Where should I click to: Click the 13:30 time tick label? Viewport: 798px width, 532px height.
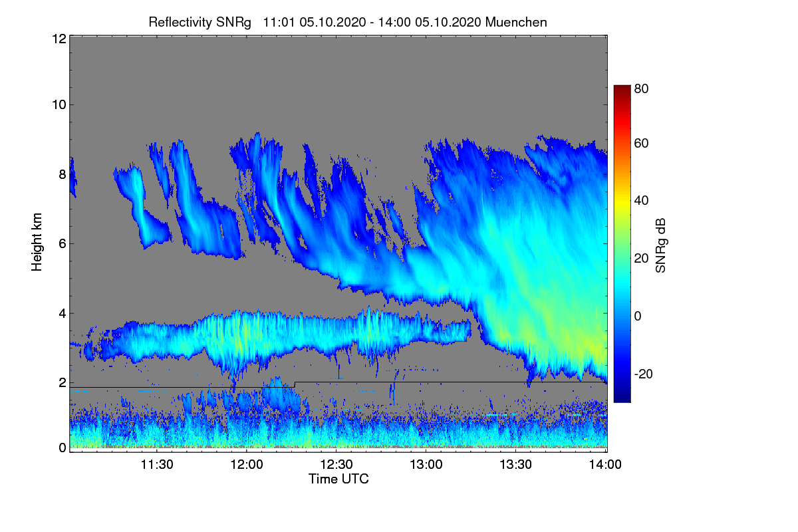(x=515, y=465)
